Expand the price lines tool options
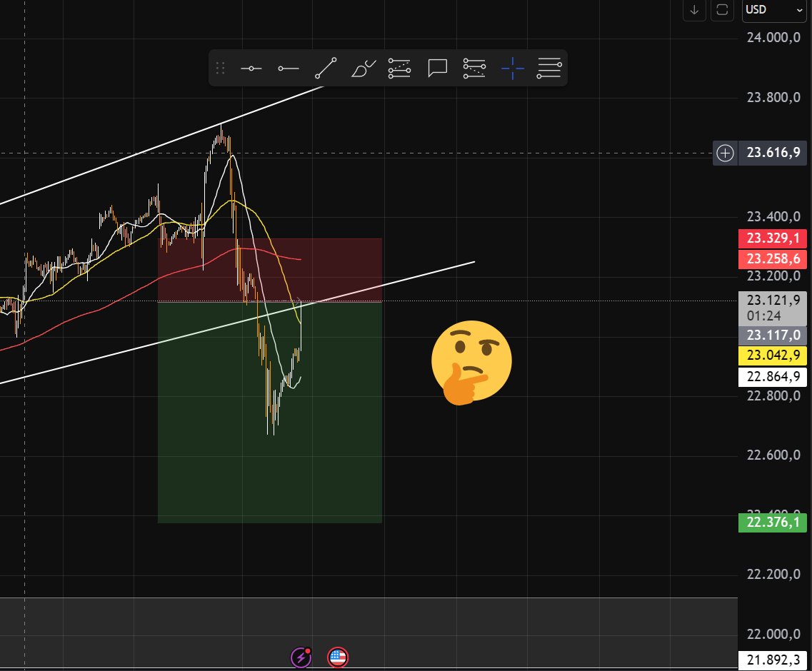 click(x=475, y=68)
